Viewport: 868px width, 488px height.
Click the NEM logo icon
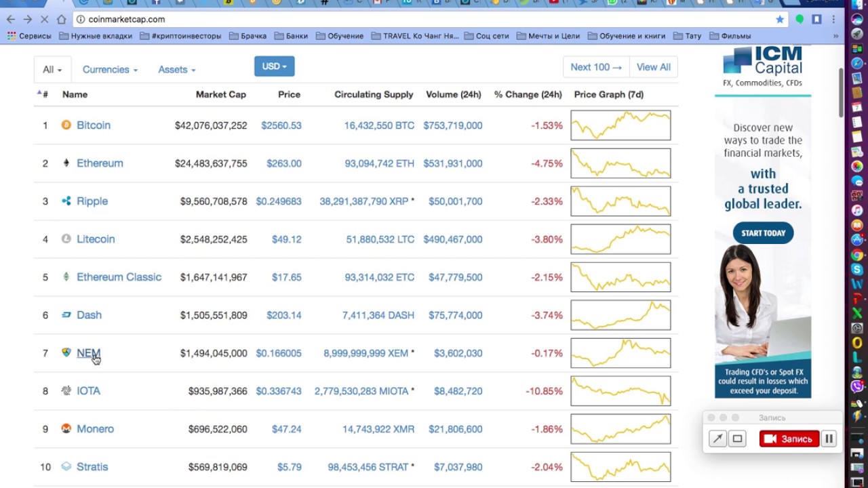66,353
